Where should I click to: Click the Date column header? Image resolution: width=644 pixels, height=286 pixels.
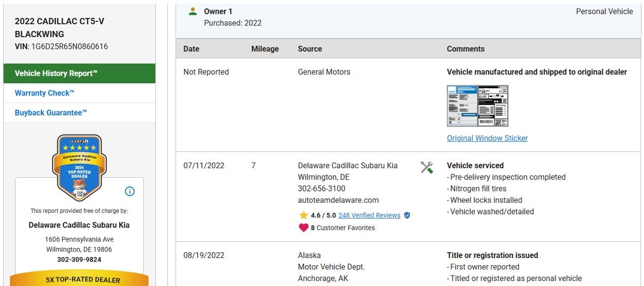pos(191,49)
